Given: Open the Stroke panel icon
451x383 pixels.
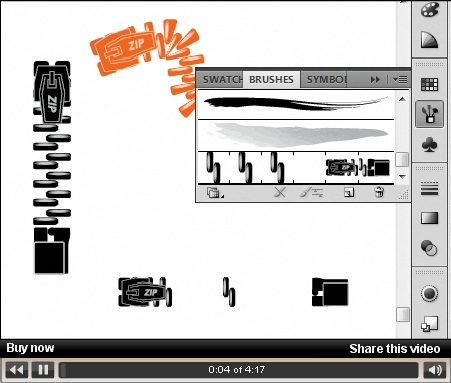Looking at the screenshot, I should click(429, 189).
